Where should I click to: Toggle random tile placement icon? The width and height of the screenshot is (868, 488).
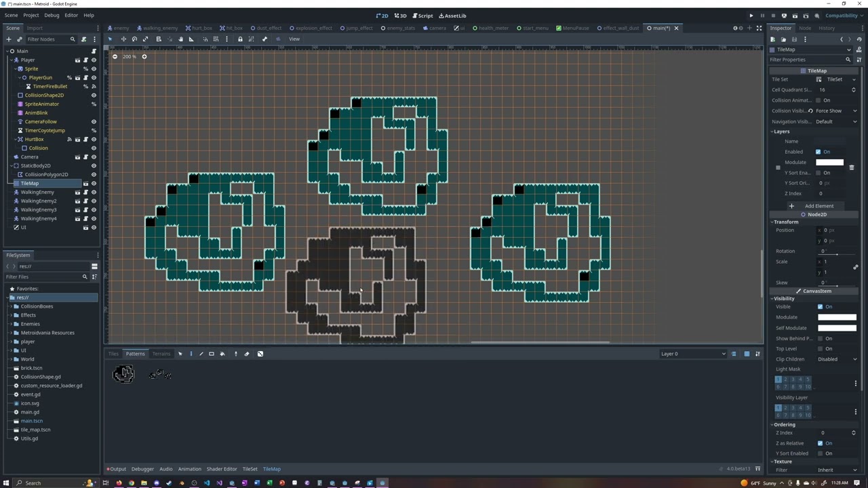pos(260,354)
